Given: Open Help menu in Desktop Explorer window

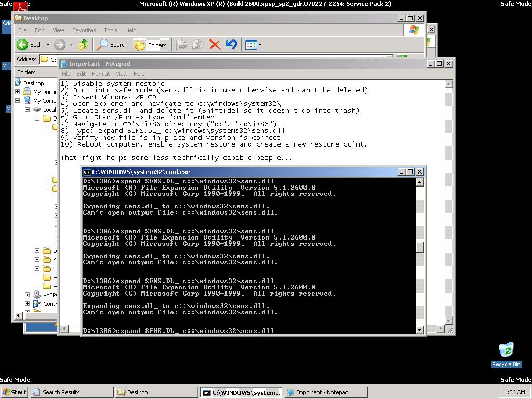Looking at the screenshot, I should pos(130,30).
